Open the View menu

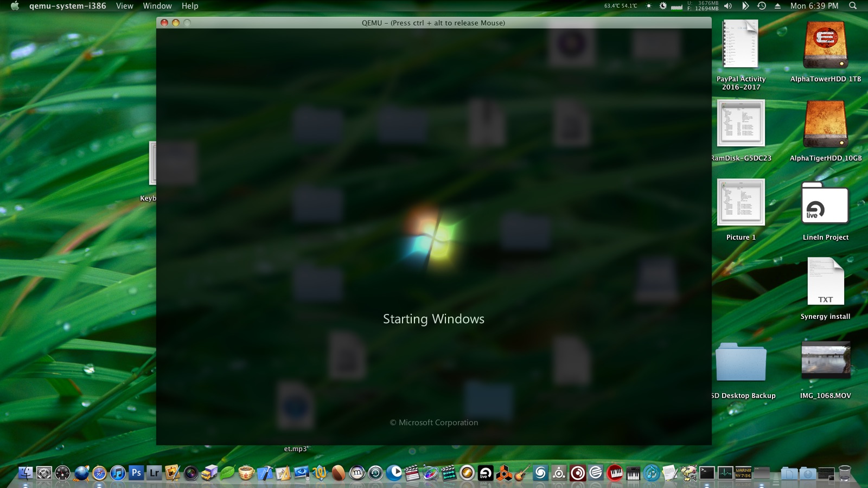(124, 6)
